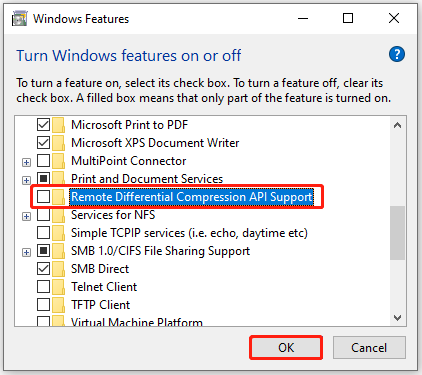
Task: Click folder icon beside SMB Direct
Action: tap(58, 269)
